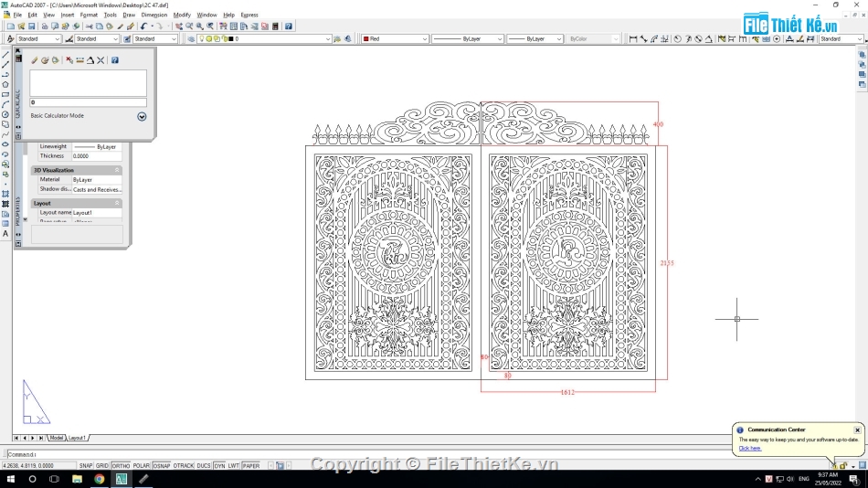Switch to the Model tab
Viewport: 868px width, 488px height.
[57, 438]
